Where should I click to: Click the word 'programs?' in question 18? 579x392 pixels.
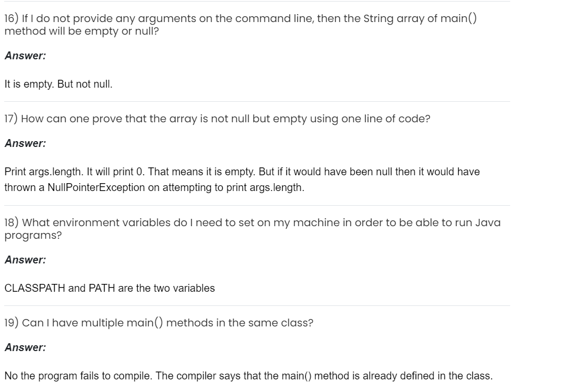pyautogui.click(x=33, y=236)
